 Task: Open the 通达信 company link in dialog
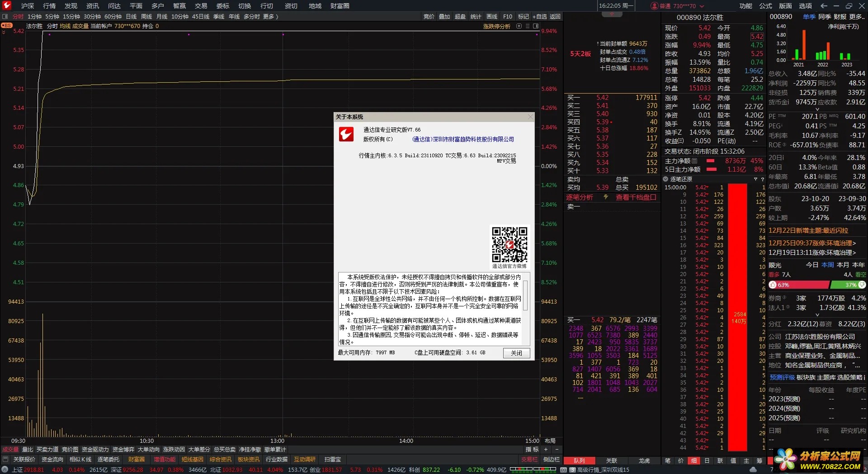coord(463,139)
